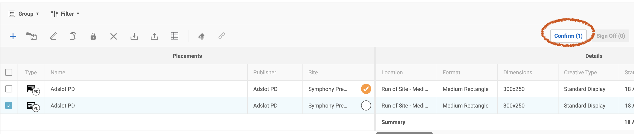Click the X delete icon in toolbar
The image size is (644, 134).
click(x=114, y=37)
